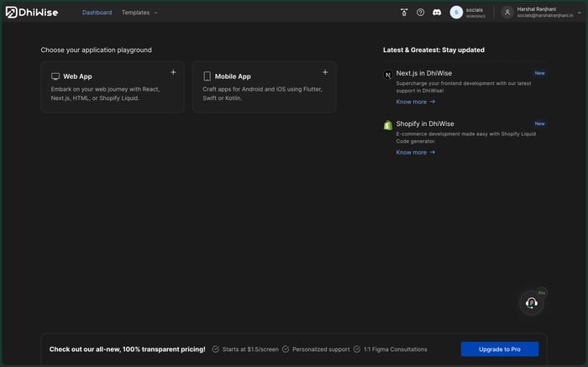Click Mobile App description about Flutter

point(262,94)
